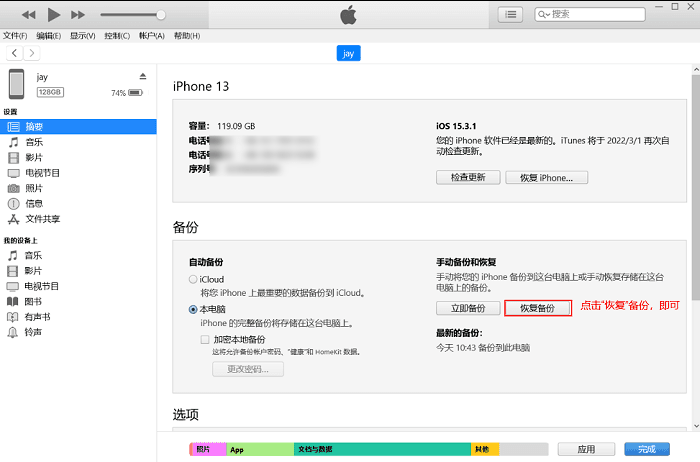Open the list view icon beside search
700x462 pixels.
click(x=510, y=15)
